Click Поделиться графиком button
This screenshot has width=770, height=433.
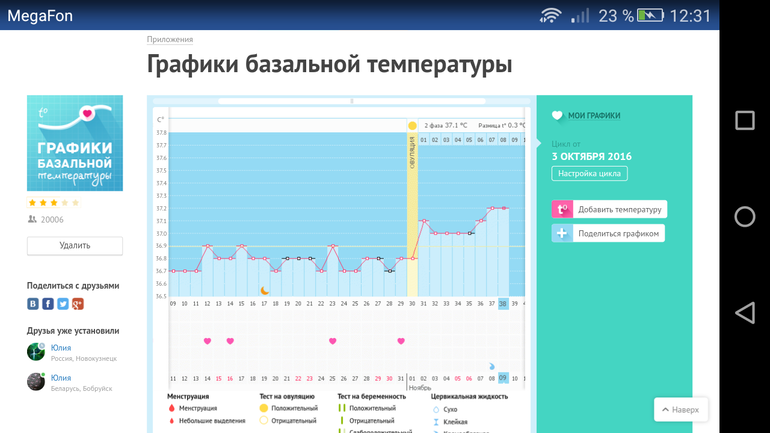click(x=607, y=233)
